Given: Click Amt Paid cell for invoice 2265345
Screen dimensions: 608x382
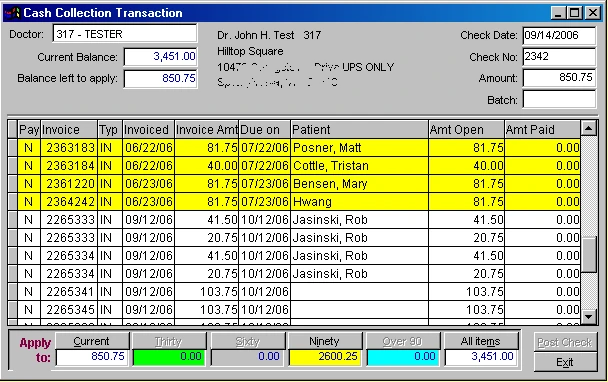Looking at the screenshot, I should 542,309.
